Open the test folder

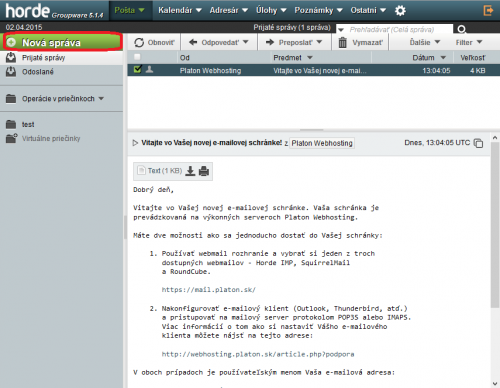pos(28,124)
